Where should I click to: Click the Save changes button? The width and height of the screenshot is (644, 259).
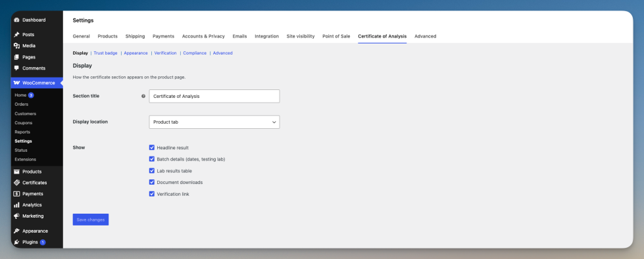point(91,220)
